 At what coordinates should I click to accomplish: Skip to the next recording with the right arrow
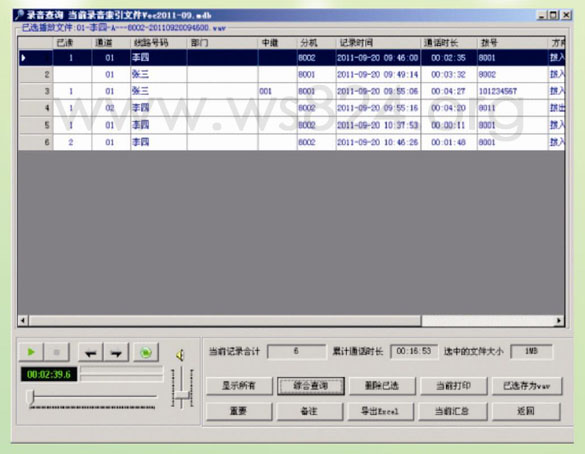point(116,352)
